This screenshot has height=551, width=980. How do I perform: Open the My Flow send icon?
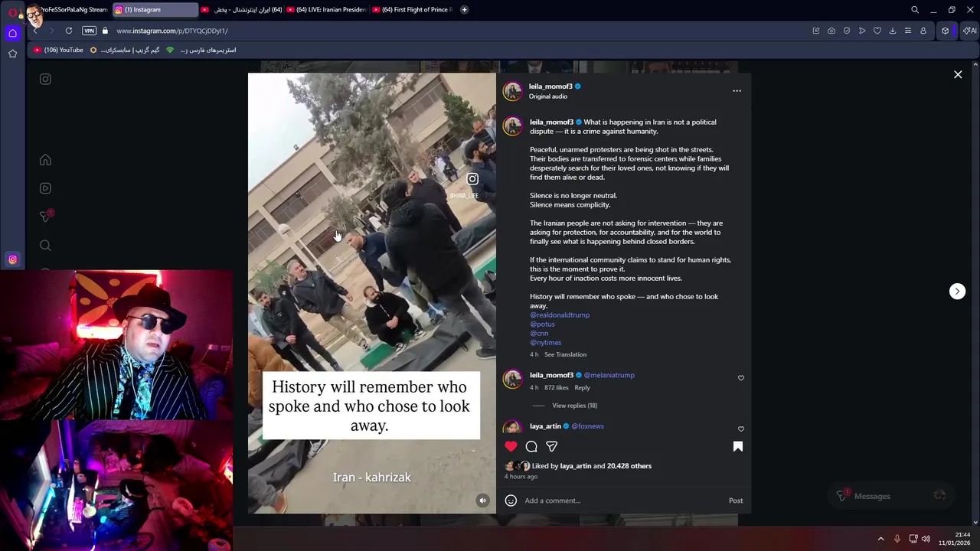862,31
